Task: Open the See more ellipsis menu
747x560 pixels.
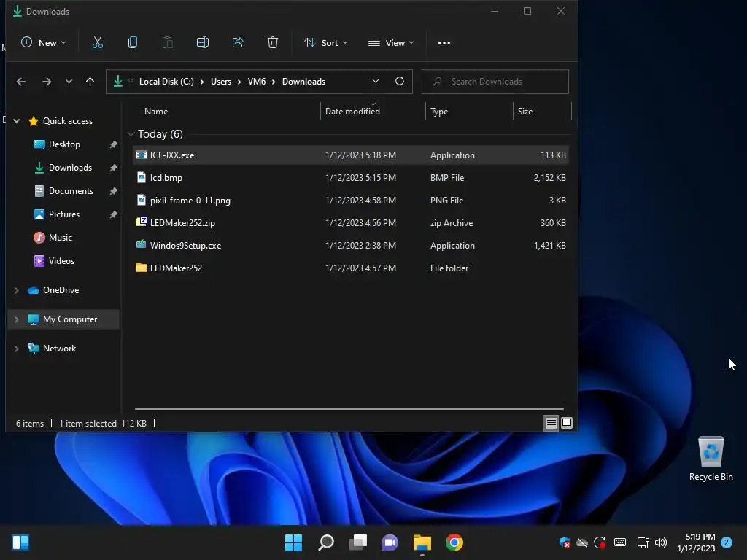Action: 444,43
